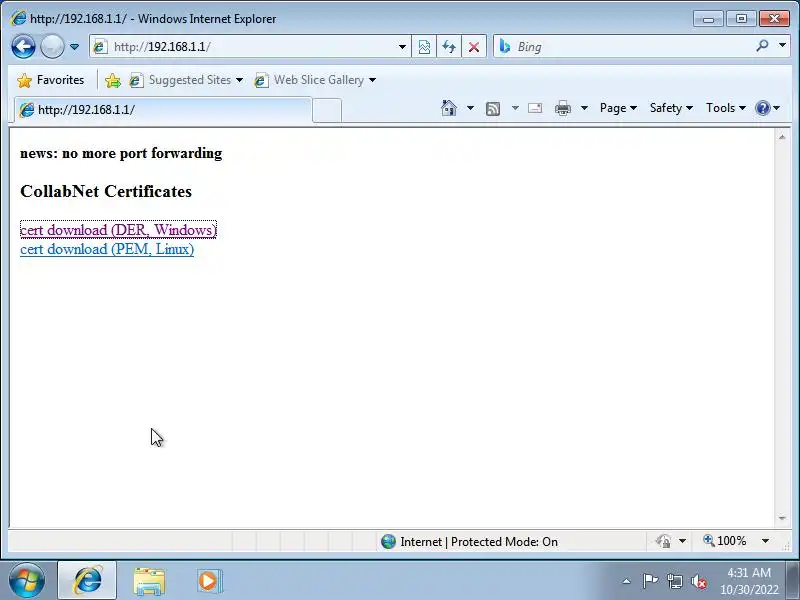Click the Refresh page icon

coord(449,47)
